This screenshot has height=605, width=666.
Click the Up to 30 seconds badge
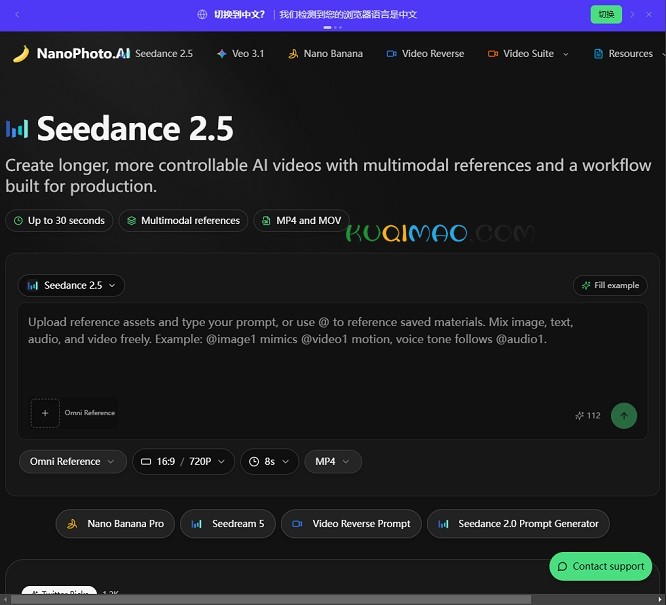(59, 221)
